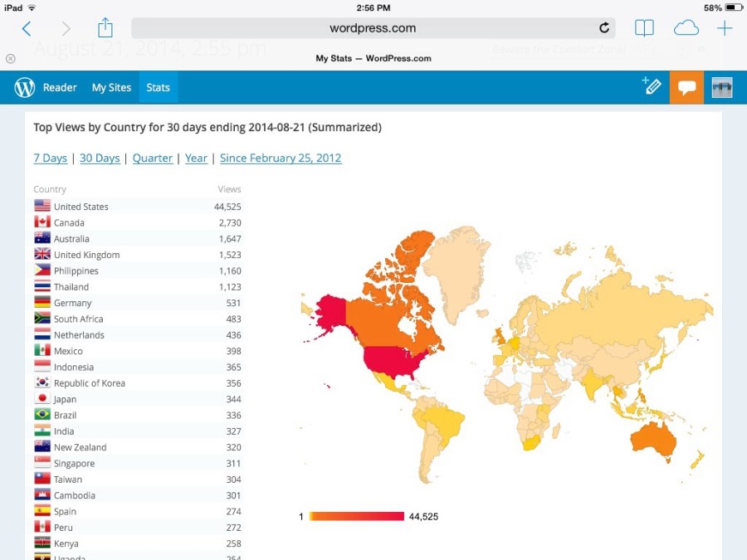Show stats Since February 25, 2012
The image size is (747, 560).
[281, 158]
